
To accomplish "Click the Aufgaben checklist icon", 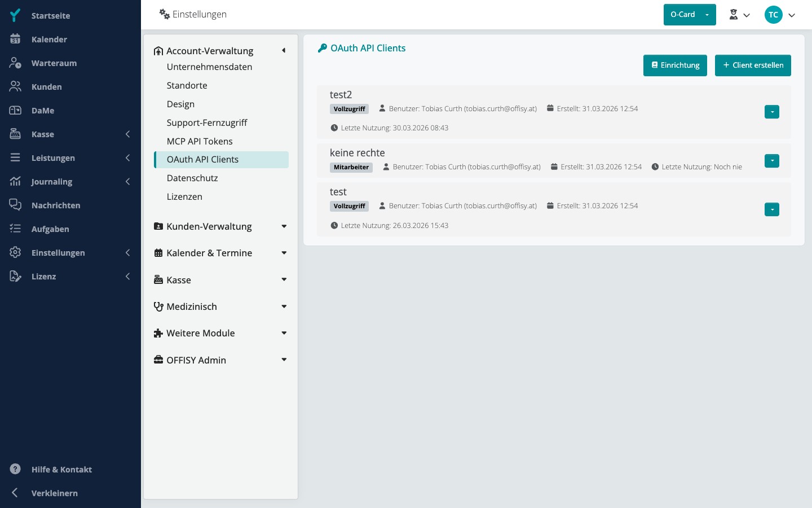I will coord(15,229).
